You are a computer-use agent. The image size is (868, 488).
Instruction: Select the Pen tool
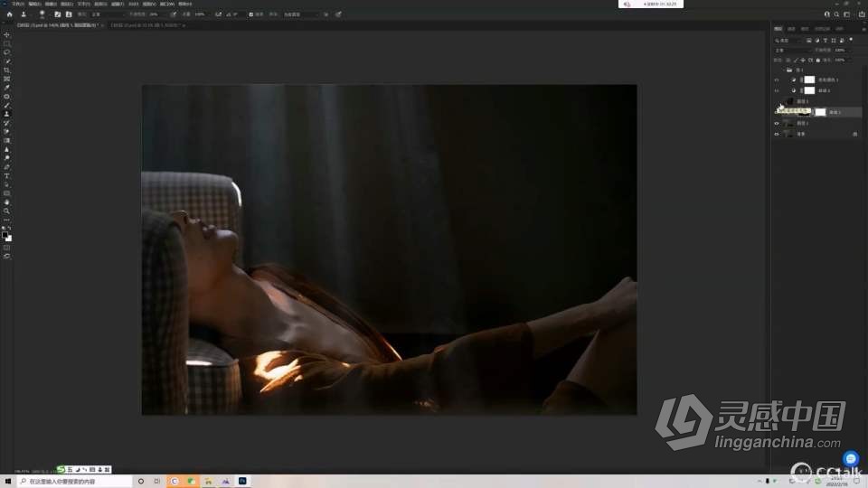pos(6,167)
